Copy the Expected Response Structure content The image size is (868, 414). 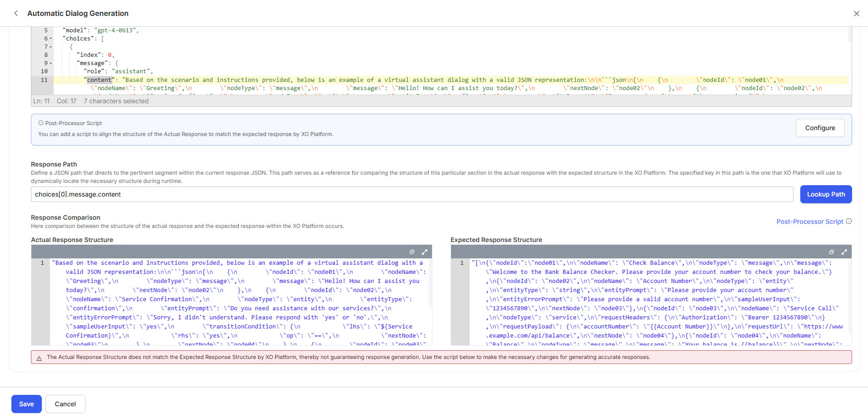click(x=832, y=252)
